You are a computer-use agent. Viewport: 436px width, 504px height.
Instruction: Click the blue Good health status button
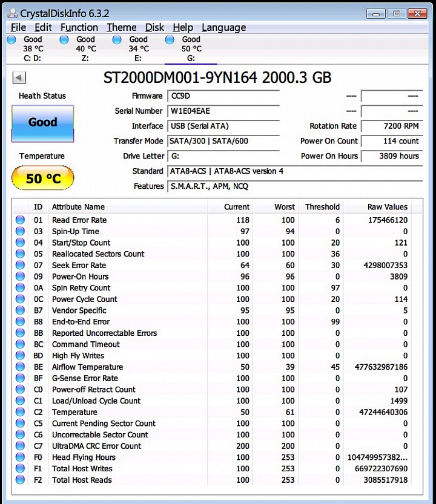43,124
